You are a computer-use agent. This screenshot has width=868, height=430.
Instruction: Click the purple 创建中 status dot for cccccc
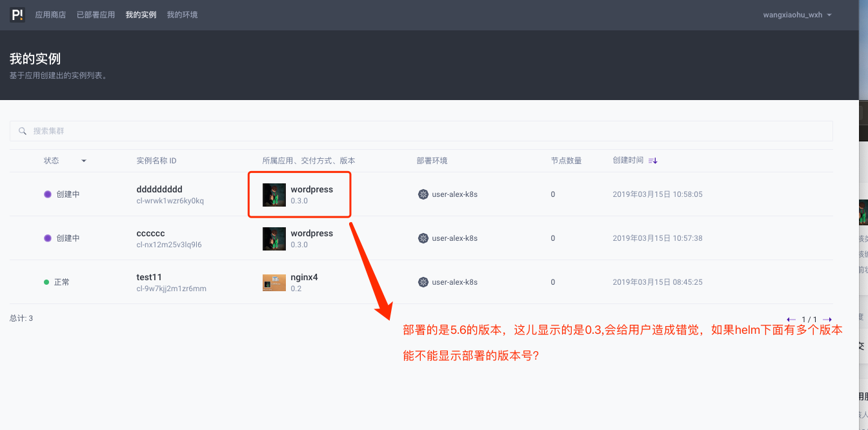coord(47,238)
